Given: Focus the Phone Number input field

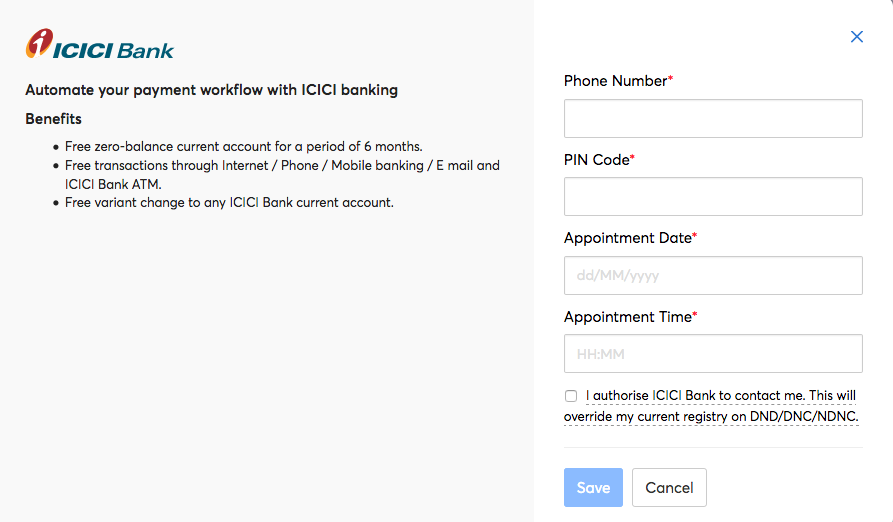Looking at the screenshot, I should [713, 118].
